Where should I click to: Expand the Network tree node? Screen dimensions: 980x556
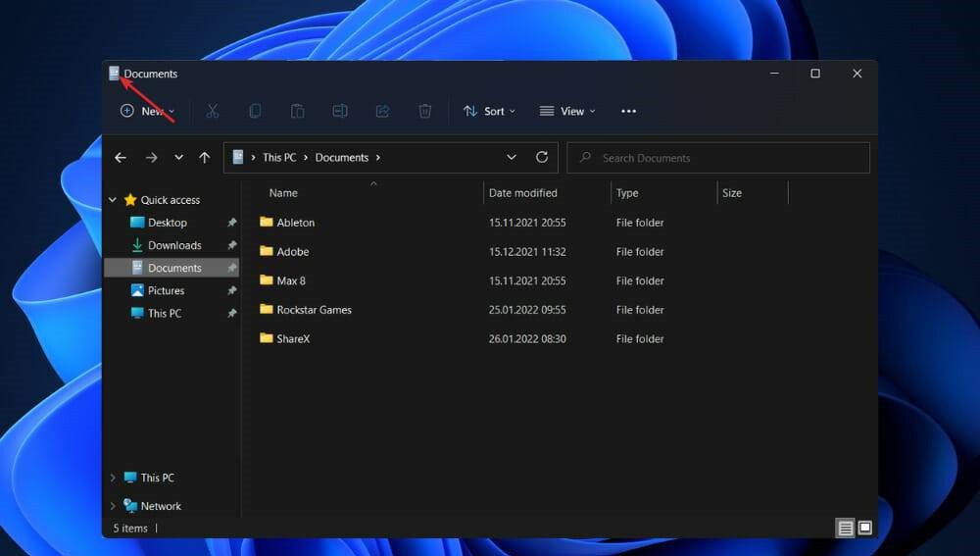[x=113, y=506]
